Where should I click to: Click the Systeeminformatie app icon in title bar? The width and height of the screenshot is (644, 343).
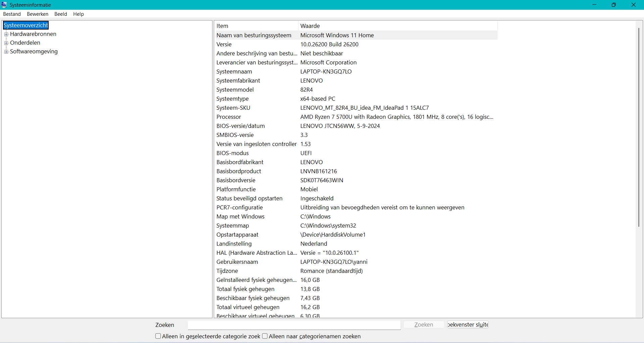4,5
